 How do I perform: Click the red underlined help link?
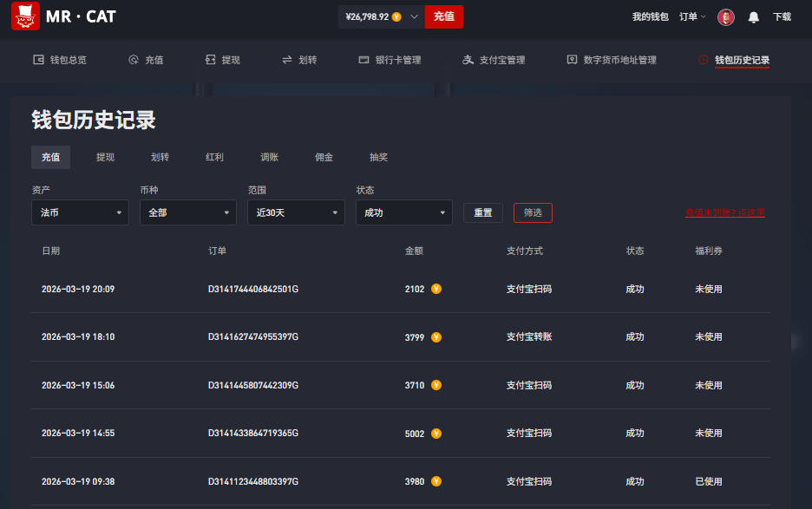click(724, 212)
